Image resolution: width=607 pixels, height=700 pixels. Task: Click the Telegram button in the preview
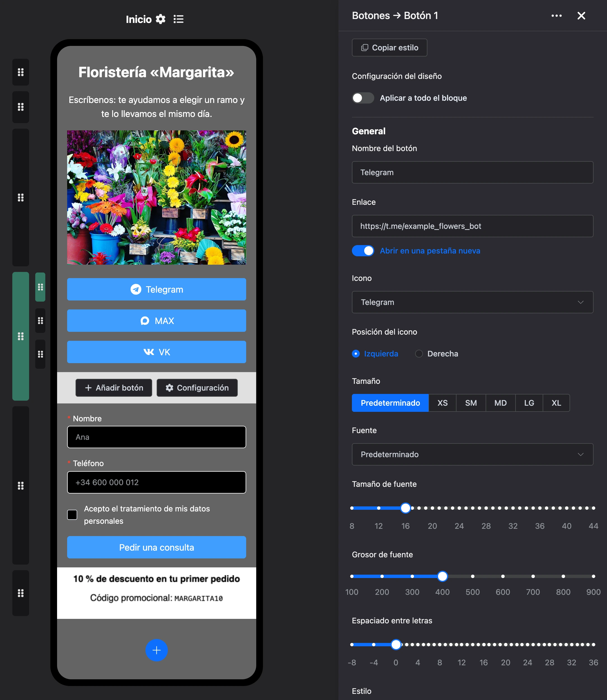coord(156,289)
